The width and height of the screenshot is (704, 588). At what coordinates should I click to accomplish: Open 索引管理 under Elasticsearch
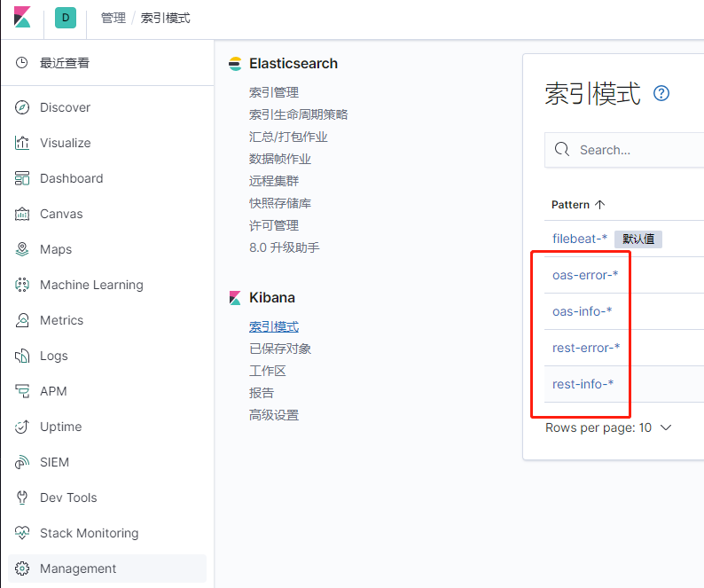274,92
